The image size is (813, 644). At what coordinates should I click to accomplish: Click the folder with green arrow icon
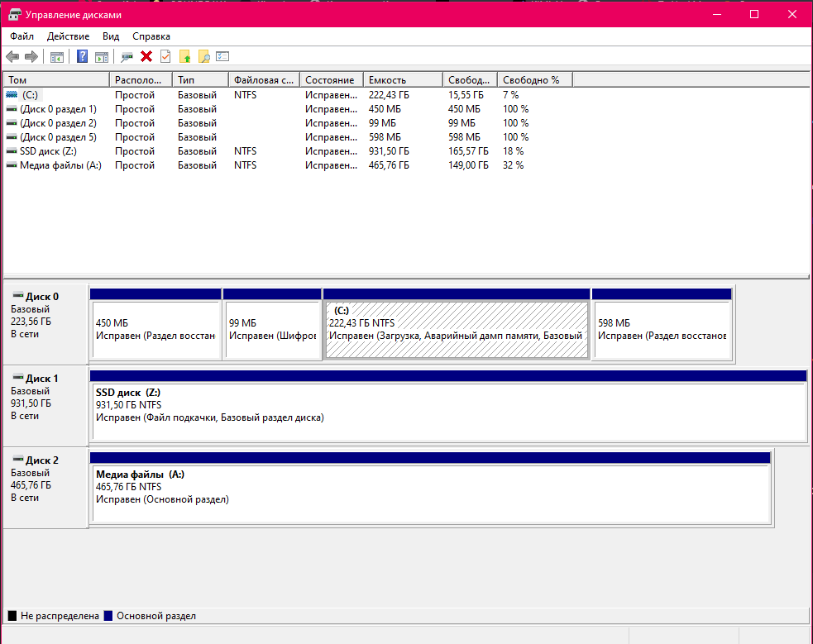coord(184,56)
